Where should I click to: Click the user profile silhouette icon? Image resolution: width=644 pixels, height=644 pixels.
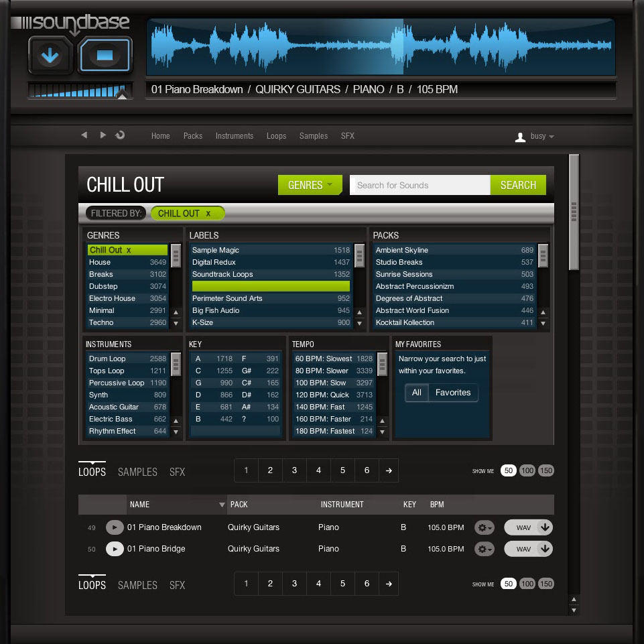pos(521,137)
